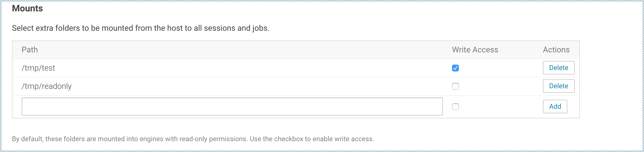Click the Mounts section heading
The image size is (644, 152).
click(x=27, y=9)
